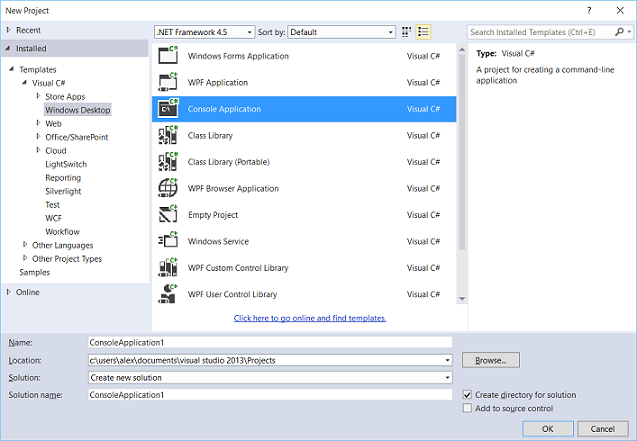Expand the Web tree node
Screen dimensions: 637x441
click(x=38, y=123)
